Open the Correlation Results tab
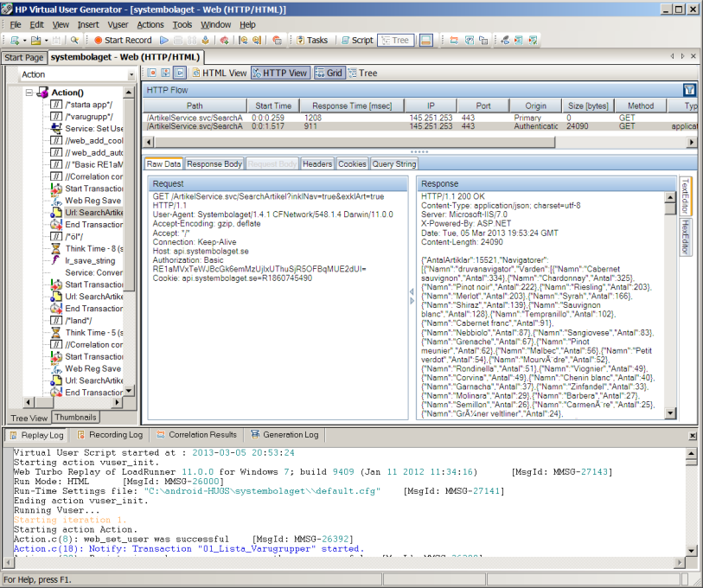Viewport: 703px width, 588px height. pos(197,435)
